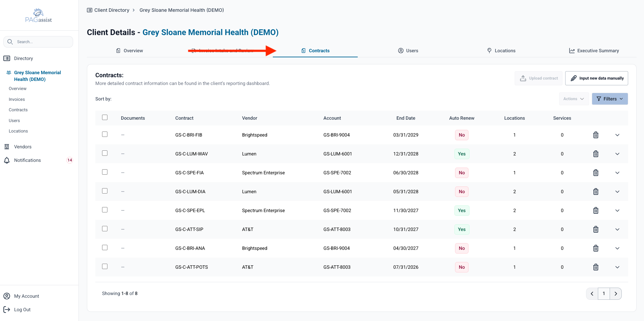Viewport: 644px width, 321px height.
Task: Open the Filters dropdown
Action: click(x=610, y=99)
